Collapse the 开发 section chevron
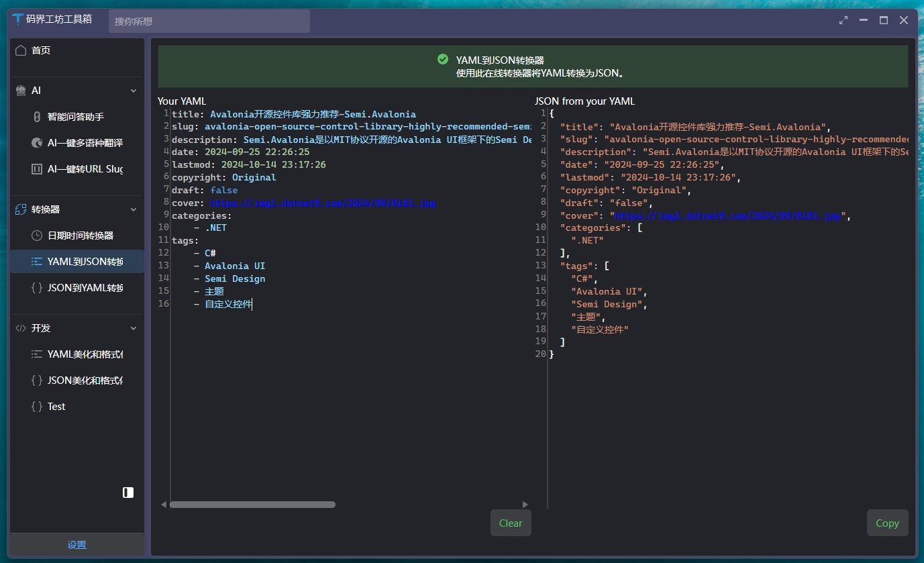 coord(133,328)
